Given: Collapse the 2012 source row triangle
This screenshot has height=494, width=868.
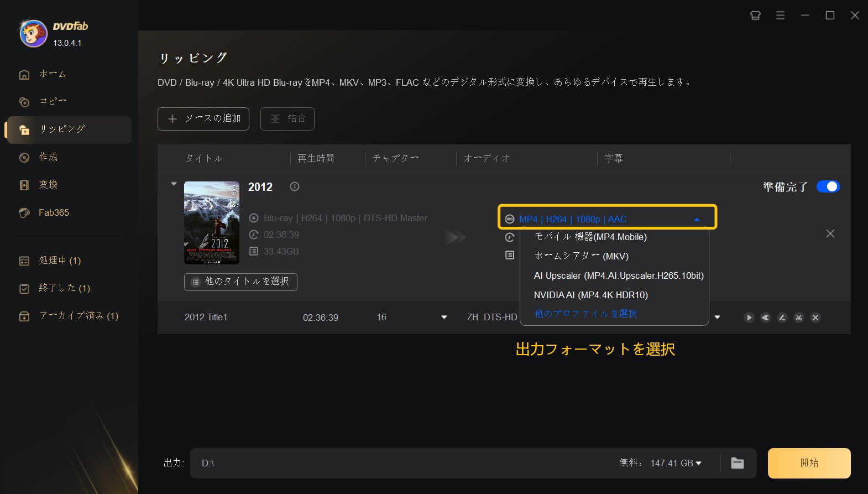Looking at the screenshot, I should (x=174, y=184).
